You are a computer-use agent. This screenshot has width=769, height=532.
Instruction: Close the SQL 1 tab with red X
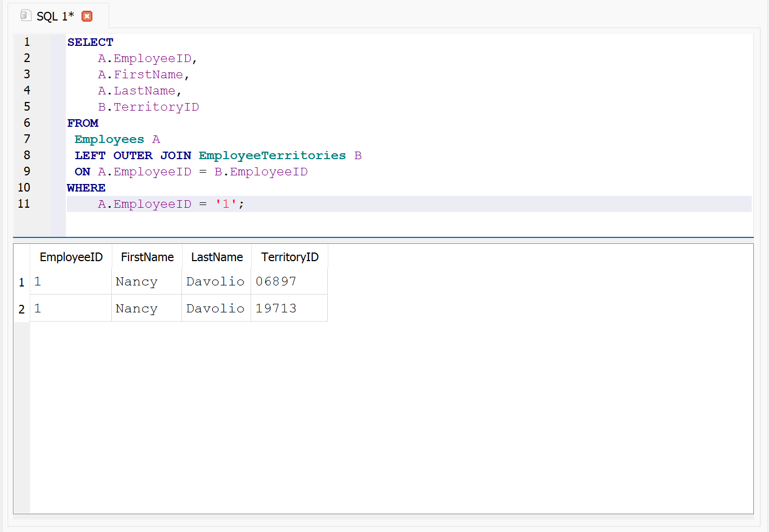click(87, 16)
